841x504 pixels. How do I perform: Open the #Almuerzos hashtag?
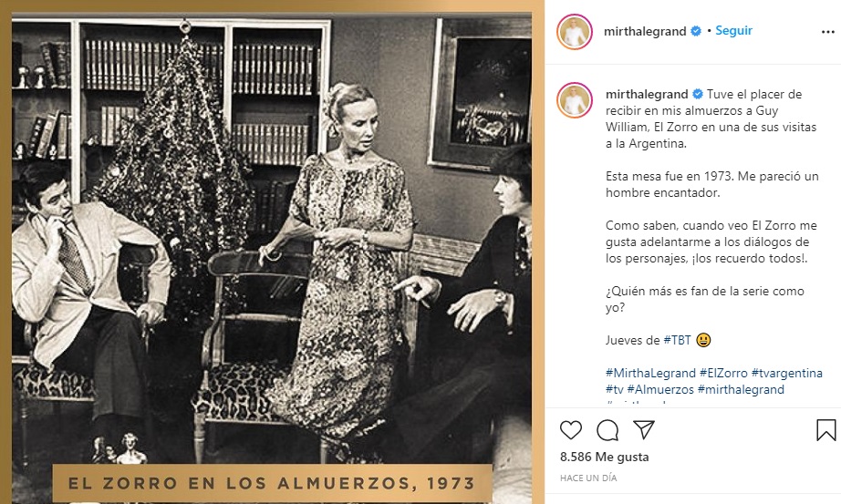pos(660,390)
